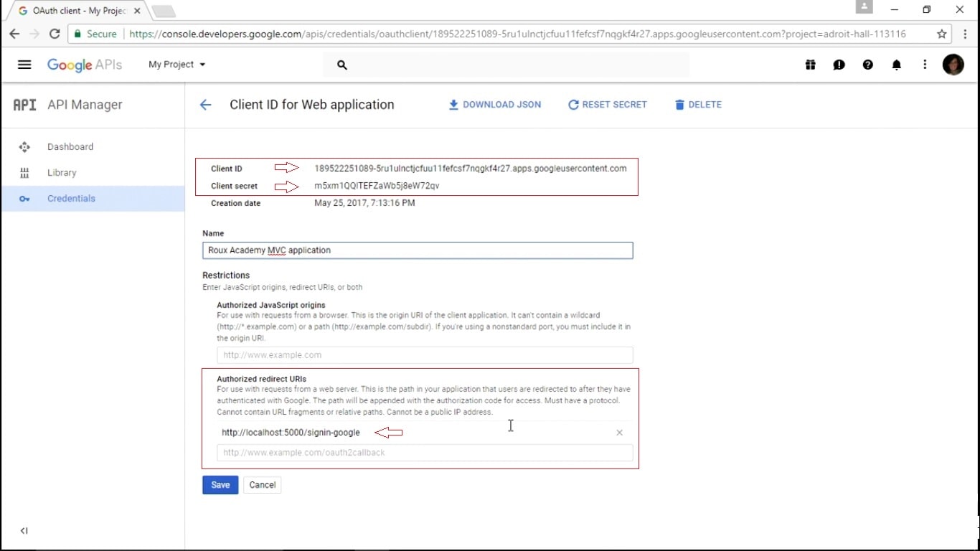Screen dimensions: 980x551
Task: Open the My Project dropdown
Action: click(176, 64)
